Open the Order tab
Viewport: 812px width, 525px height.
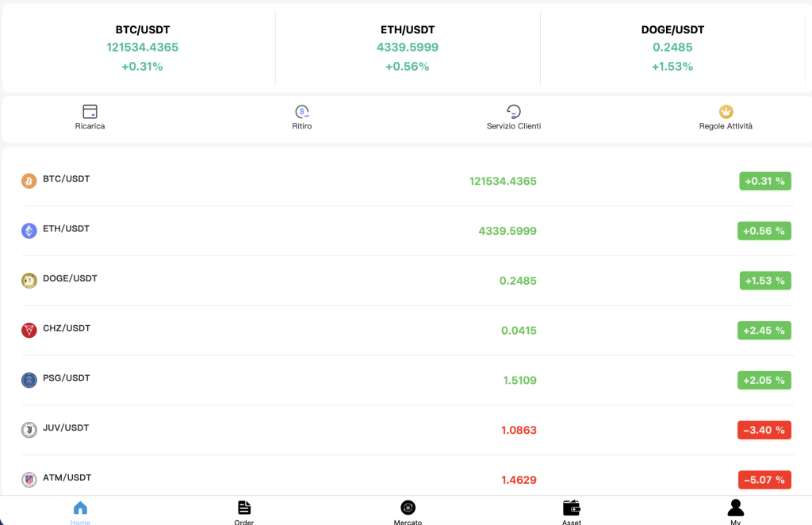244,510
